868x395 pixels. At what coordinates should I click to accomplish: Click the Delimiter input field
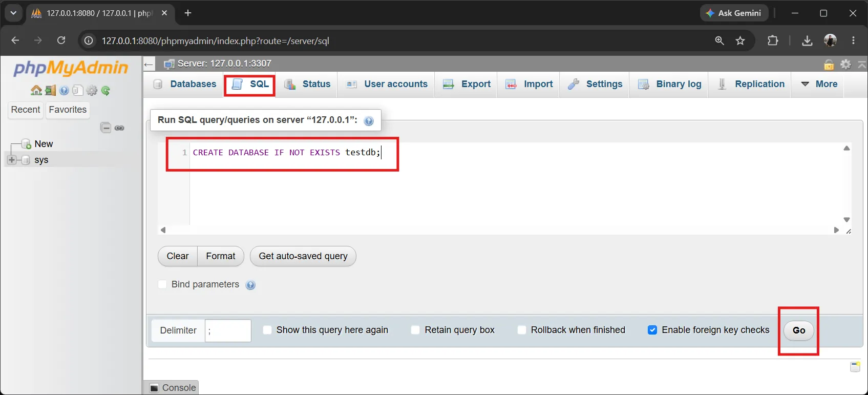228,330
